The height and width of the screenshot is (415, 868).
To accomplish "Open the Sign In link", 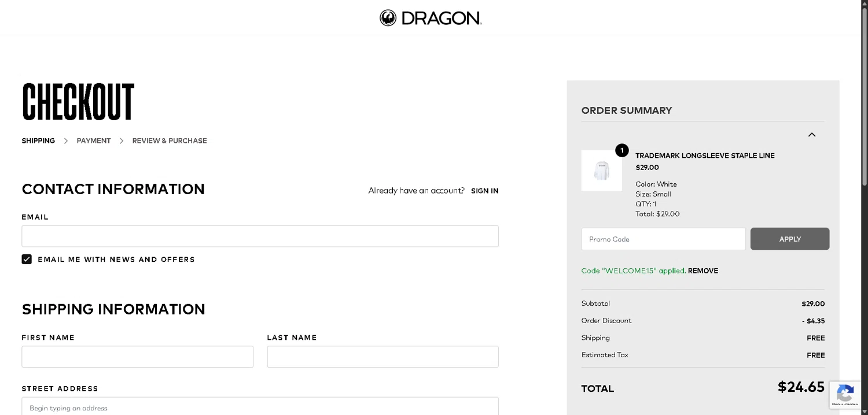I will tap(485, 191).
